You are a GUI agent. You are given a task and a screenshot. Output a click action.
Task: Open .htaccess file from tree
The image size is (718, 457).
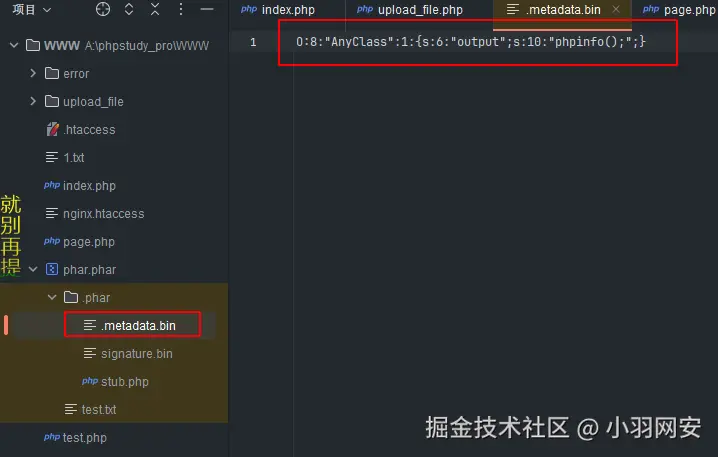click(89, 130)
